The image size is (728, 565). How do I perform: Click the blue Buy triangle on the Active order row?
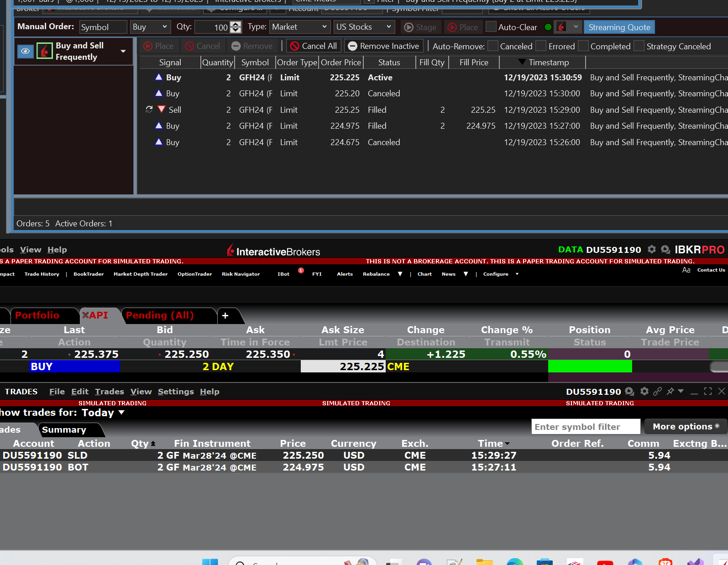tap(159, 77)
